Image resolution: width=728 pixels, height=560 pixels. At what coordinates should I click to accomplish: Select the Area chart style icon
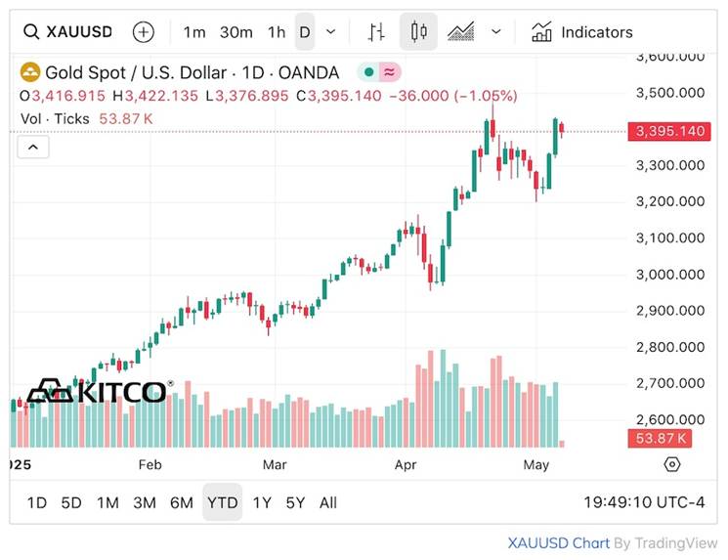[460, 32]
